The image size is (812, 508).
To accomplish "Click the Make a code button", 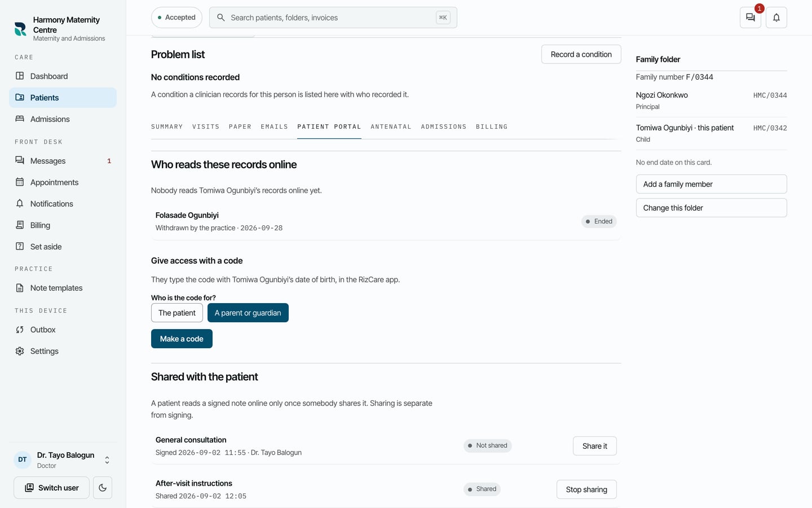I will click(x=182, y=339).
